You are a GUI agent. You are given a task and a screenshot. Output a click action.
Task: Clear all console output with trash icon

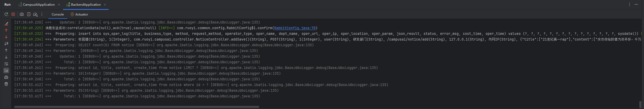[x=6, y=84]
